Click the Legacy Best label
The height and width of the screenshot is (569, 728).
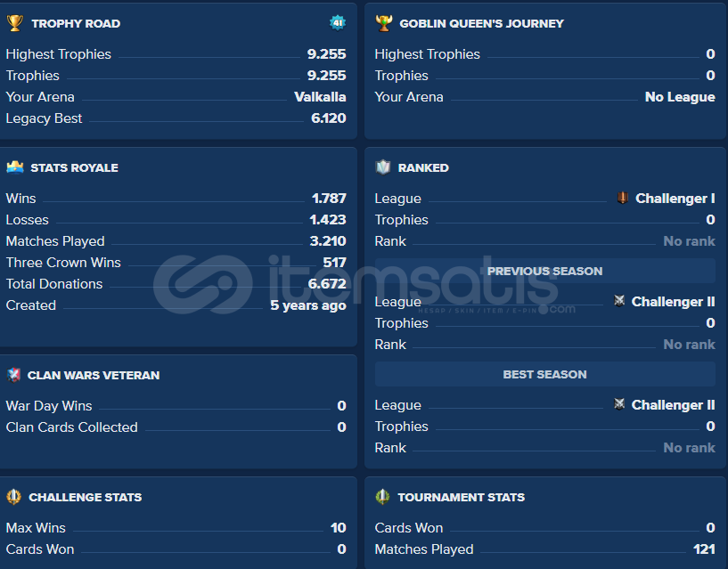click(44, 118)
